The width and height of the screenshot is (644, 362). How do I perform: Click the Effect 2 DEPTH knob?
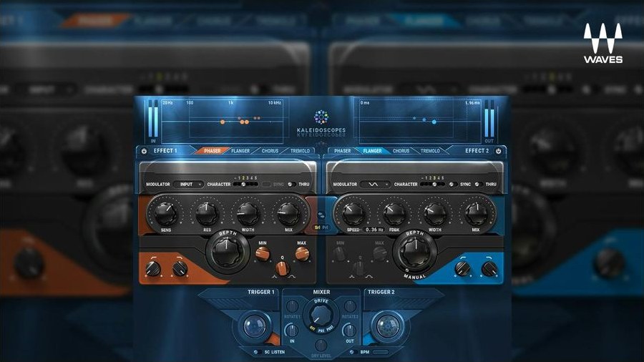[414, 251]
